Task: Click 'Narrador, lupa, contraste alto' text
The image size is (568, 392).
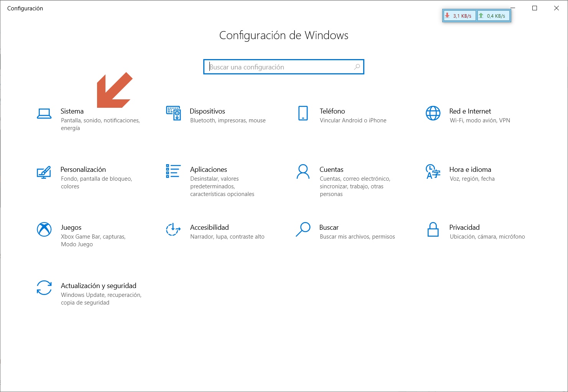Action: point(227,237)
